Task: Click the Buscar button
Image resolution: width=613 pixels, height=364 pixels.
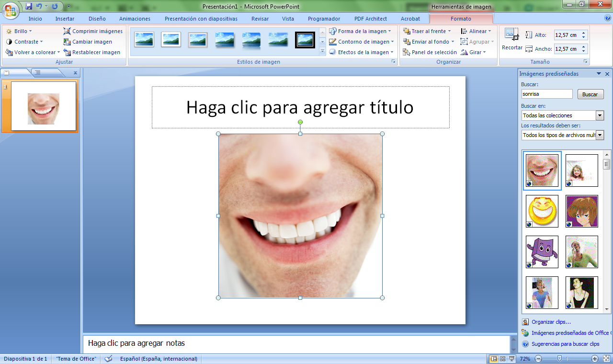Action: coord(590,94)
